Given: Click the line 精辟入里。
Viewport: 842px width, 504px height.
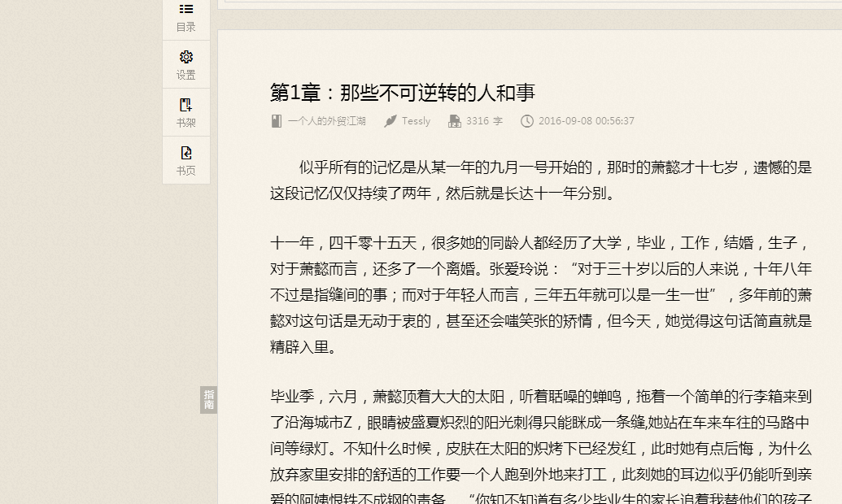Looking at the screenshot, I should tap(303, 347).
